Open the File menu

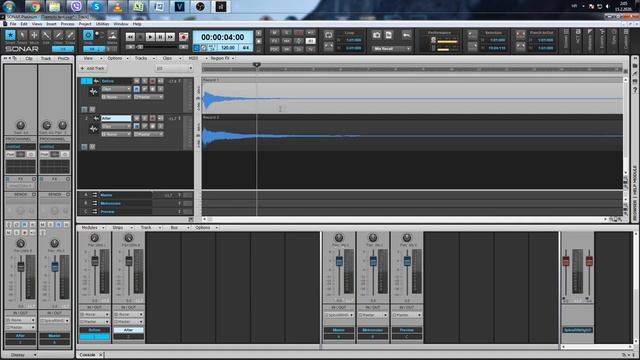pos(13,24)
